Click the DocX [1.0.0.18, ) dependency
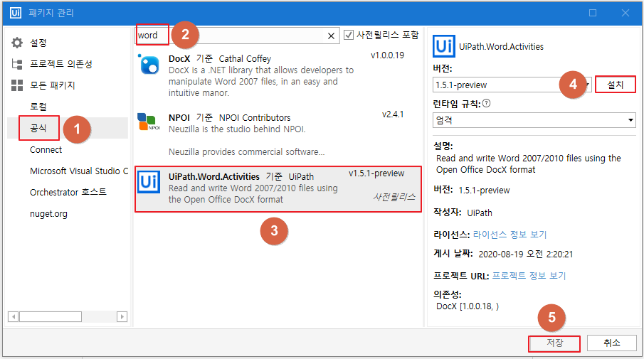644x359 pixels. (468, 306)
